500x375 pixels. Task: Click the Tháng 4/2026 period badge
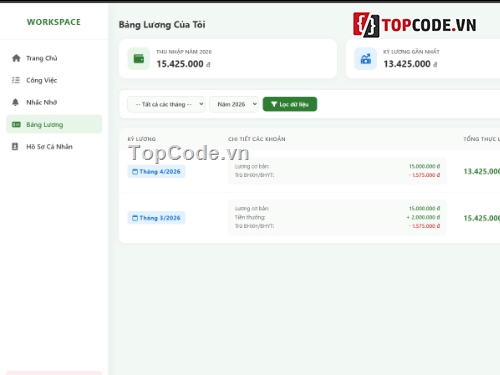pyautogui.click(x=156, y=172)
